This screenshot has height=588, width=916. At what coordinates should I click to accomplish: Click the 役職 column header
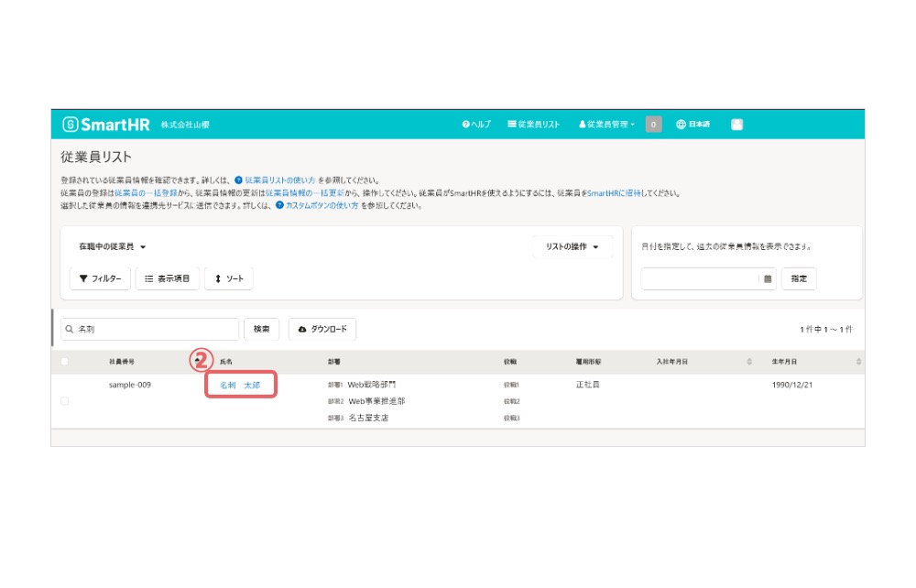(510, 362)
